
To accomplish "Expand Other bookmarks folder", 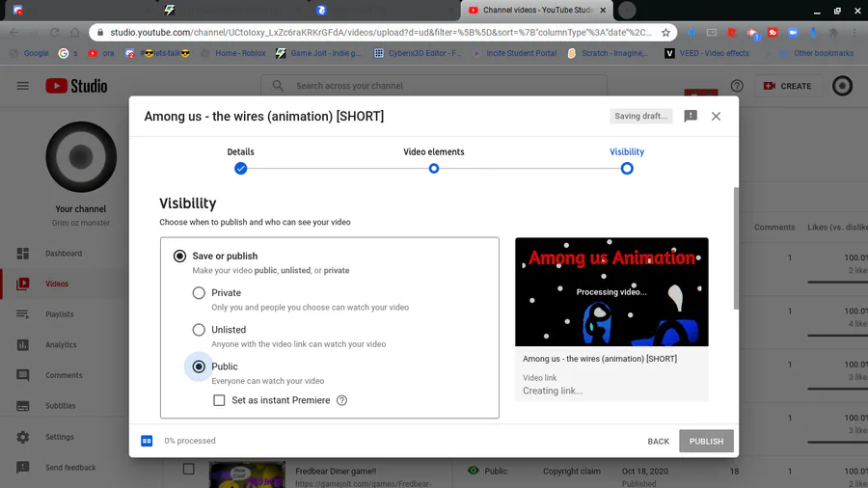I will (817, 53).
